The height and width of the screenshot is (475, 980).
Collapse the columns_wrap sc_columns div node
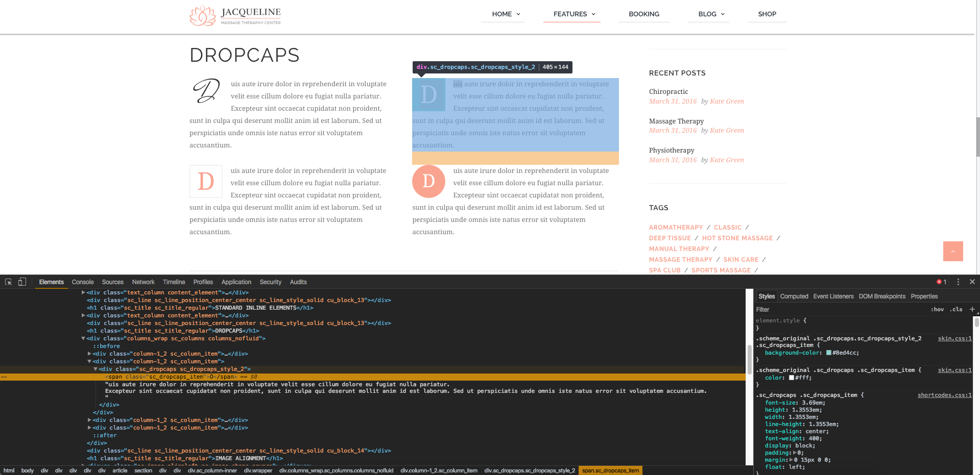pyautogui.click(x=83, y=338)
